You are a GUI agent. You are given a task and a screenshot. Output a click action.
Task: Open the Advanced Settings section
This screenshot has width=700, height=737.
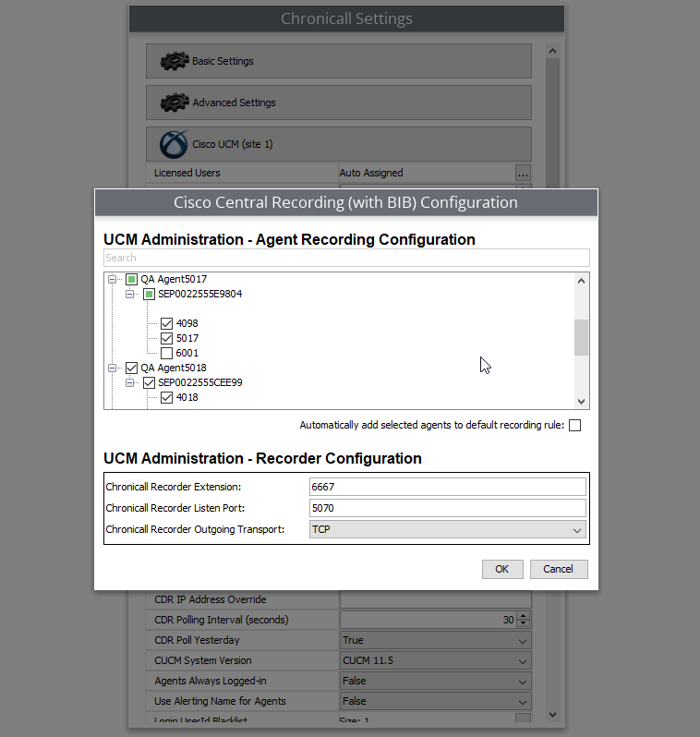coord(339,103)
